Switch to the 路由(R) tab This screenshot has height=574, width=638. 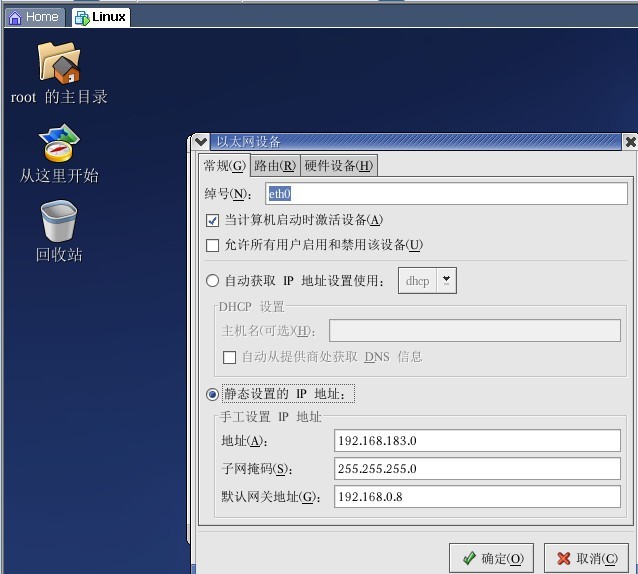(274, 166)
